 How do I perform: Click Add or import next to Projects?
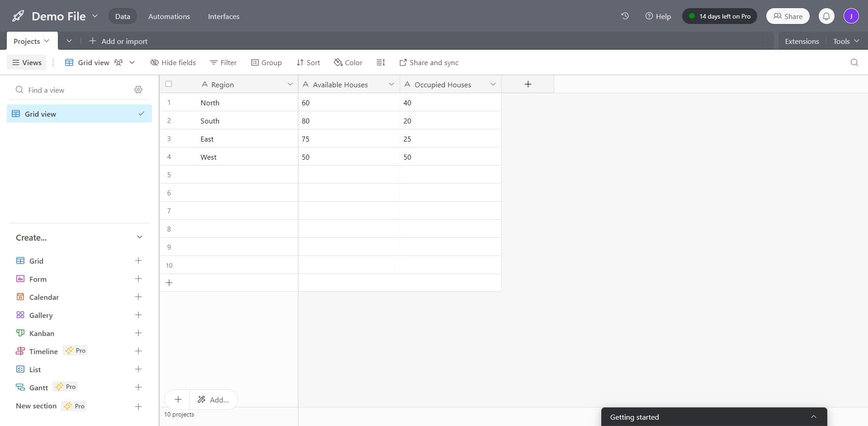118,41
